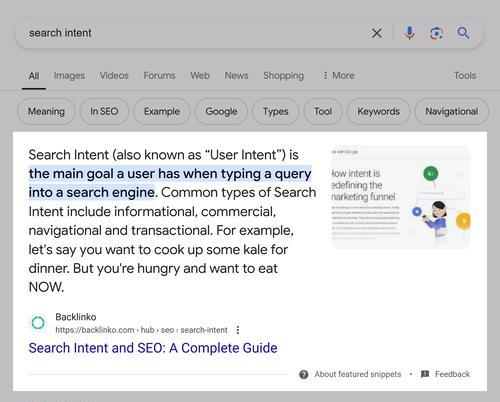
Task: Open About featured snippets link
Action: click(x=358, y=374)
